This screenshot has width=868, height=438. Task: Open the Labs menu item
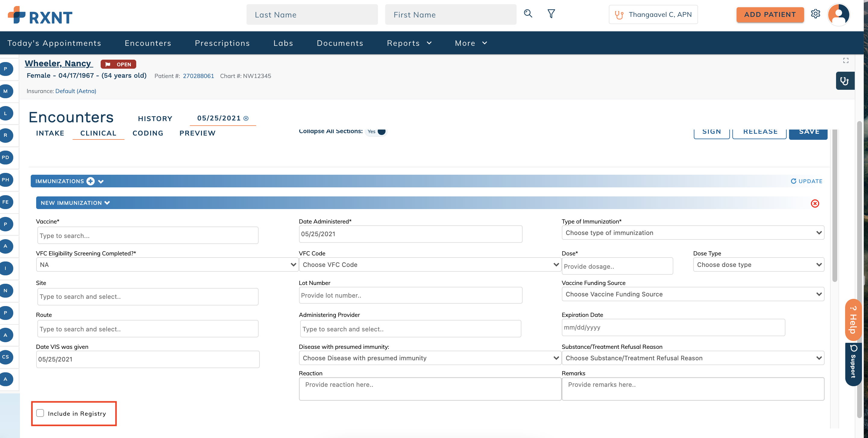click(x=283, y=43)
